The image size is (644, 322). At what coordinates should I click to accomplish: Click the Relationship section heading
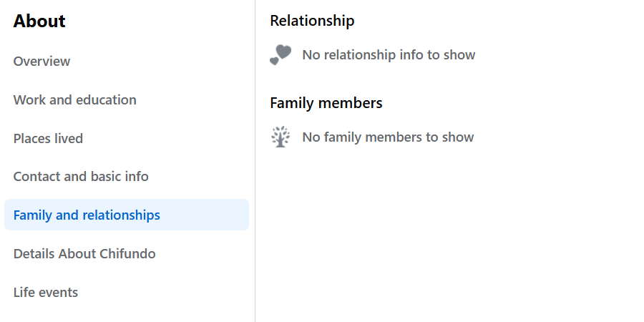[312, 21]
